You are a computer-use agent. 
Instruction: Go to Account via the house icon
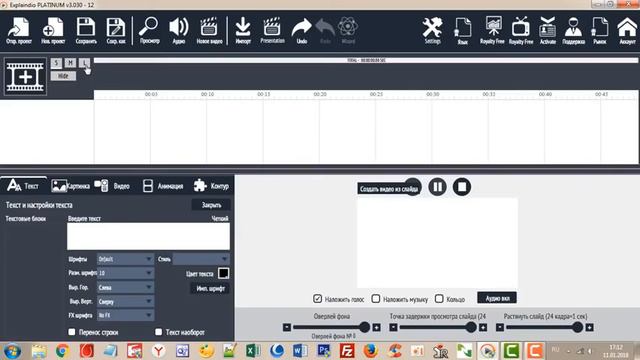[x=627, y=30]
